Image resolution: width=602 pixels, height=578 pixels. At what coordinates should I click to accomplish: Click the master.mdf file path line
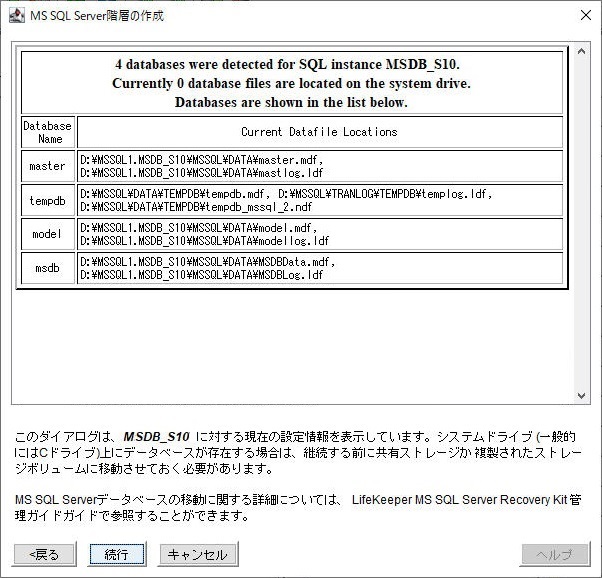coord(202,160)
